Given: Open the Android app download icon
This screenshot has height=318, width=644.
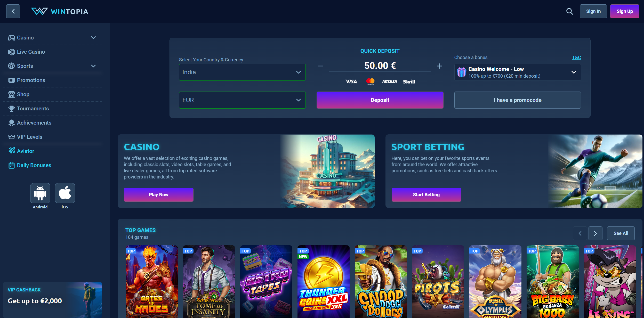Looking at the screenshot, I should coord(40,193).
